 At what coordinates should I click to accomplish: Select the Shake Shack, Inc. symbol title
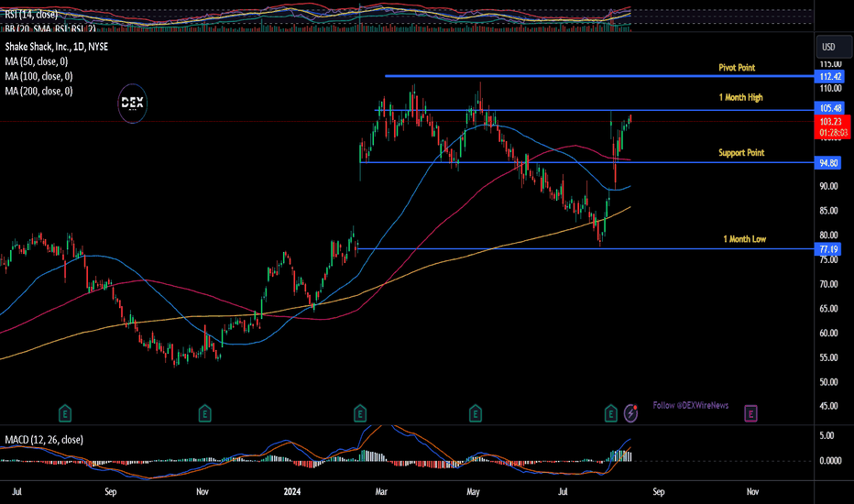tap(57, 47)
